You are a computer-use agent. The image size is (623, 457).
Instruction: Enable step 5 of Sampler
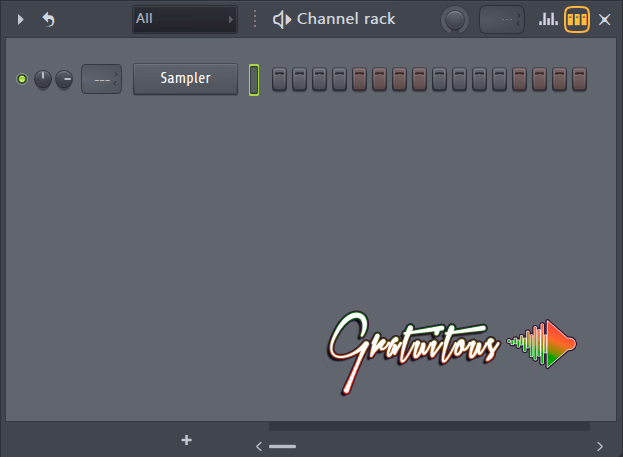[x=360, y=79]
